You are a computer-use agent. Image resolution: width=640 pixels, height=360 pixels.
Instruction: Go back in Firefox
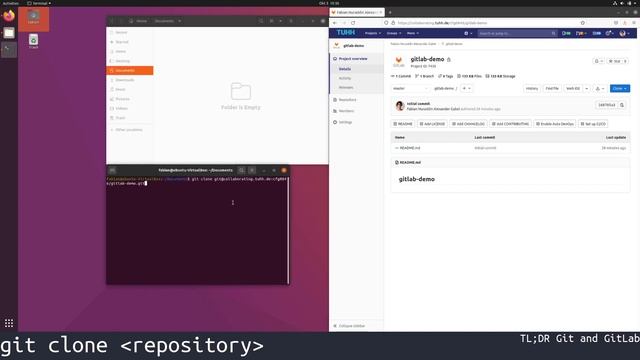(x=335, y=23)
